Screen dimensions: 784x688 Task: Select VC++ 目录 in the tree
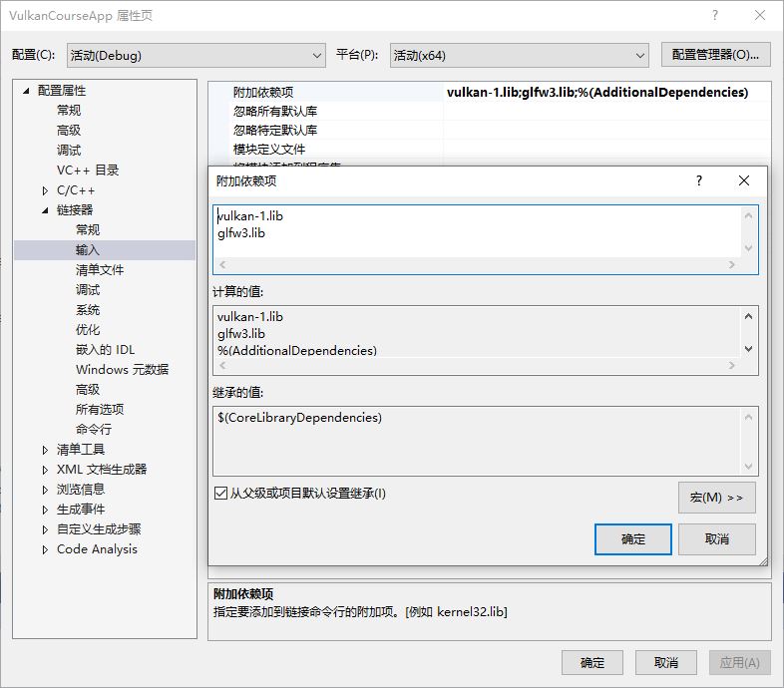click(x=88, y=171)
